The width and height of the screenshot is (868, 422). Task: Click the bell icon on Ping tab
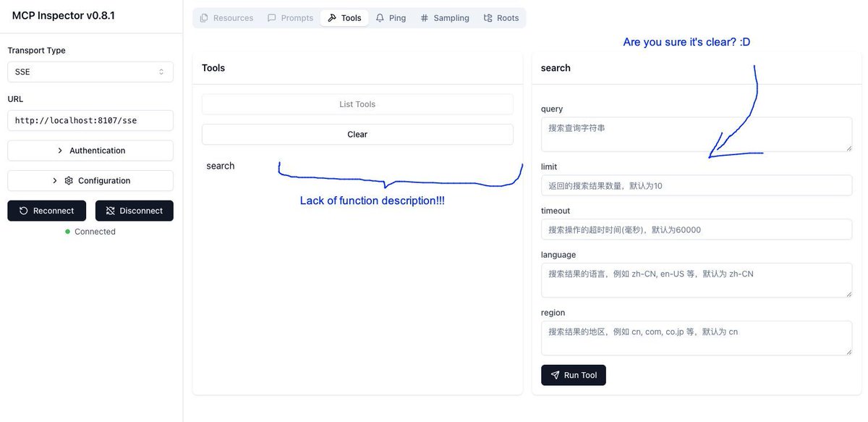380,18
